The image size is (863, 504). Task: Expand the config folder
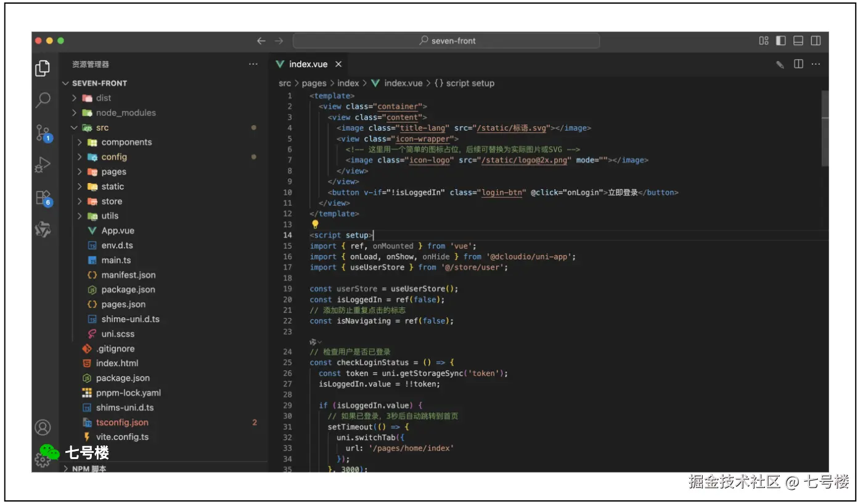pos(114,157)
